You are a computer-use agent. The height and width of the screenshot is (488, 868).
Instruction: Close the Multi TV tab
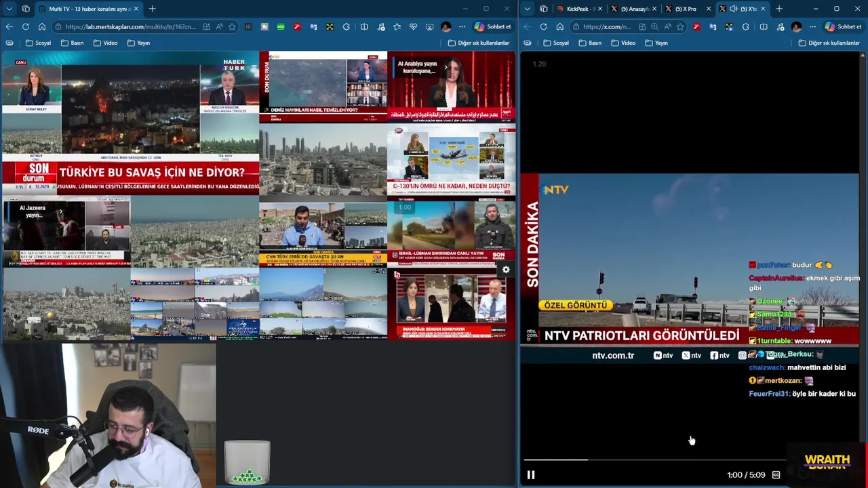point(136,9)
